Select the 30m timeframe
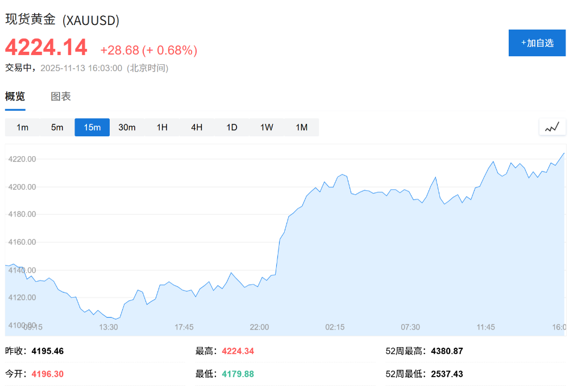This screenshot has width=582, height=392. [127, 127]
